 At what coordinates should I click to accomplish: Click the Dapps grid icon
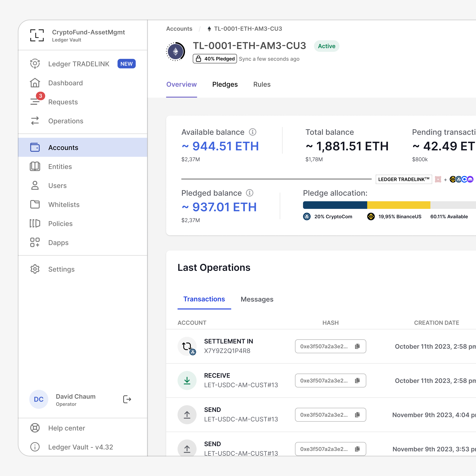pyautogui.click(x=35, y=242)
